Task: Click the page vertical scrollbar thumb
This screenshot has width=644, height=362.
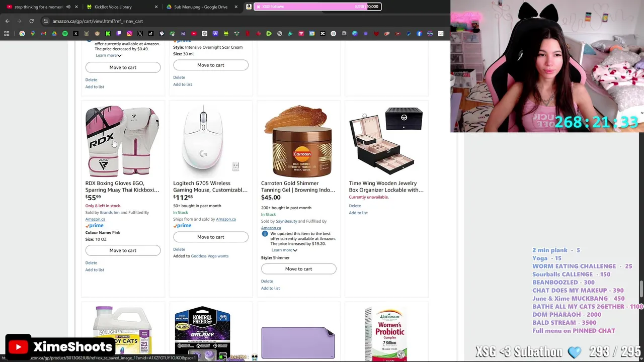Action: point(641,290)
